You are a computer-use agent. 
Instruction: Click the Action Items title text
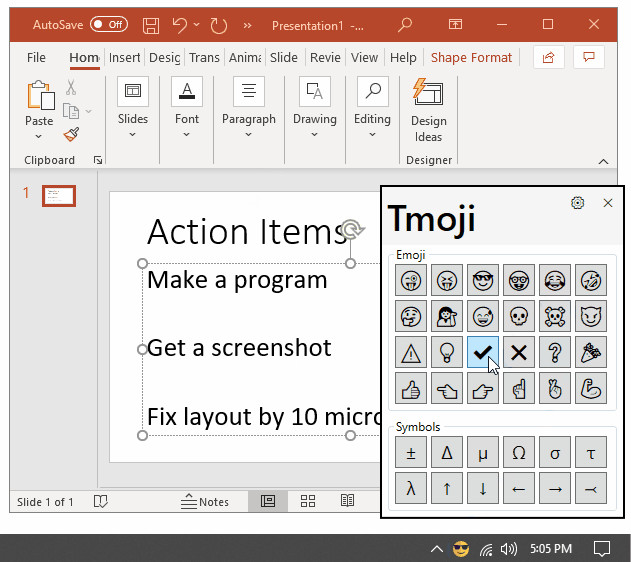click(247, 232)
